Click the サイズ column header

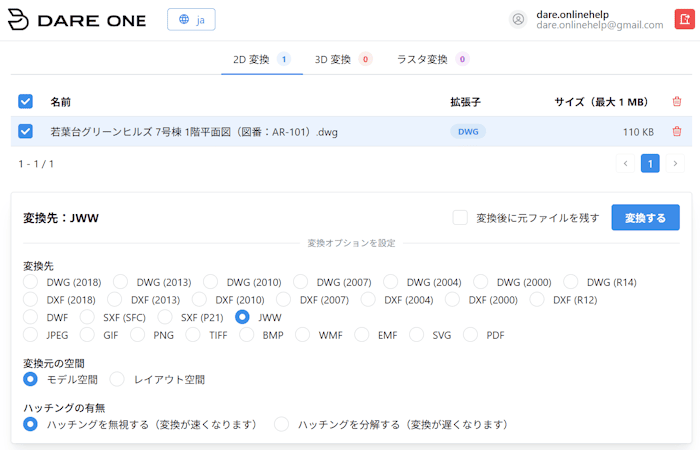pos(601,102)
